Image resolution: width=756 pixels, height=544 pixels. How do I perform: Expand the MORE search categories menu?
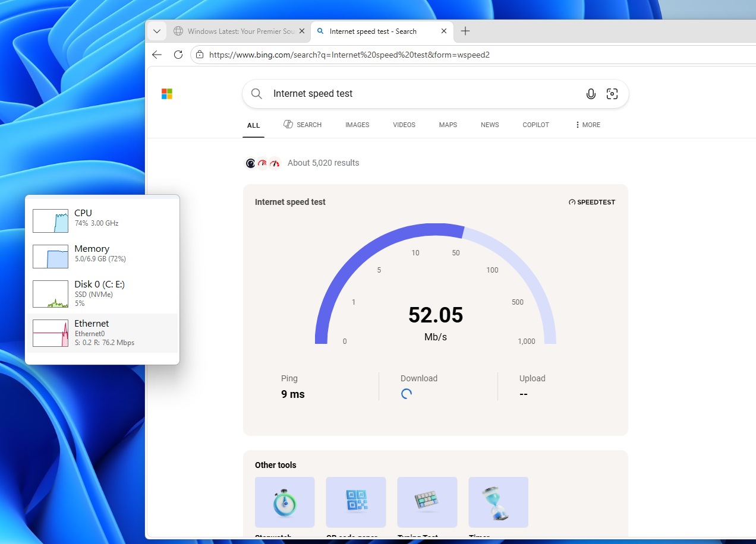[587, 125]
